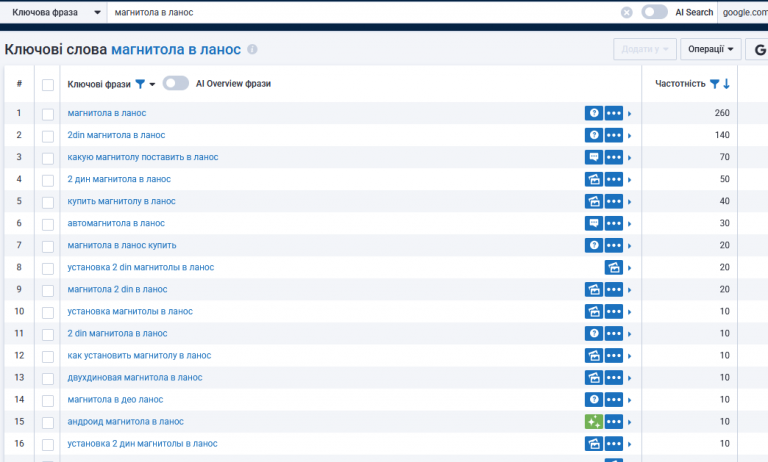
Task: Open keyword link 'двухдиновая магнитола в ланос'
Action: click(135, 378)
